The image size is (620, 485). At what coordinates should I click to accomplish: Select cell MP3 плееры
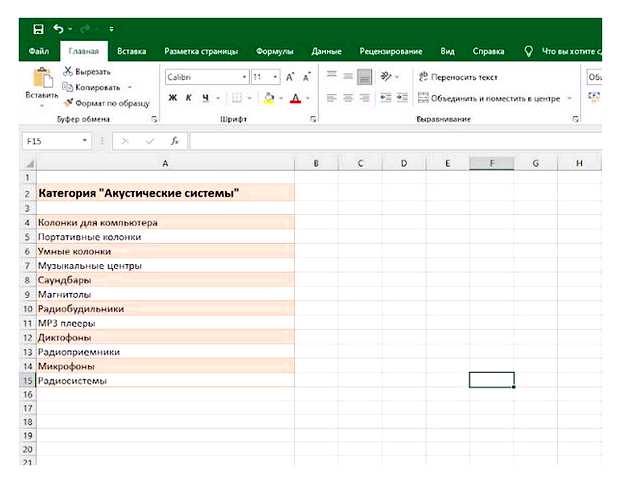coord(165,323)
